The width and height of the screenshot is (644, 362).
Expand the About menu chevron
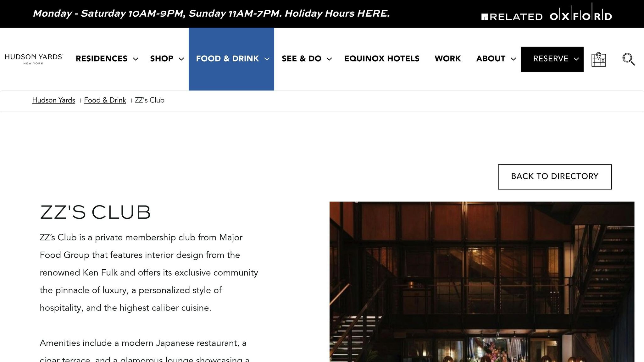[x=513, y=59]
